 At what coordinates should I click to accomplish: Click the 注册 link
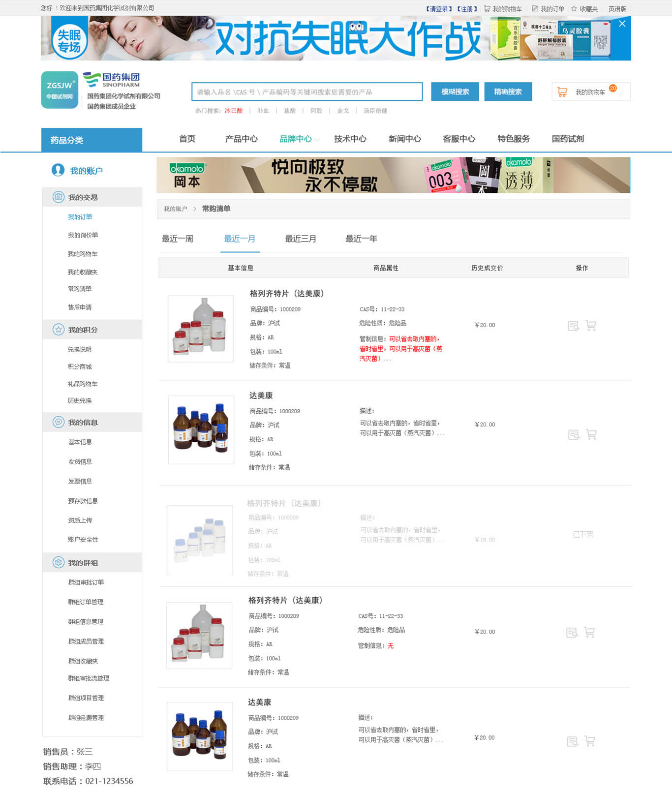pyautogui.click(x=467, y=9)
